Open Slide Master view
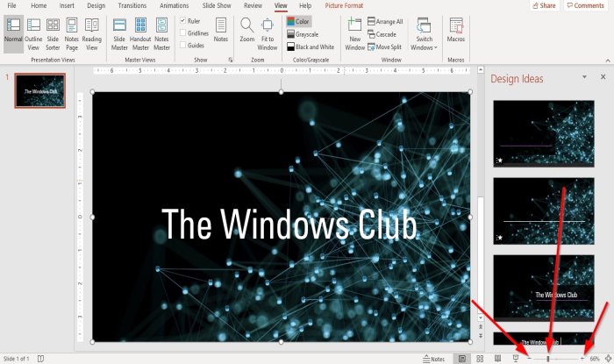 119,34
